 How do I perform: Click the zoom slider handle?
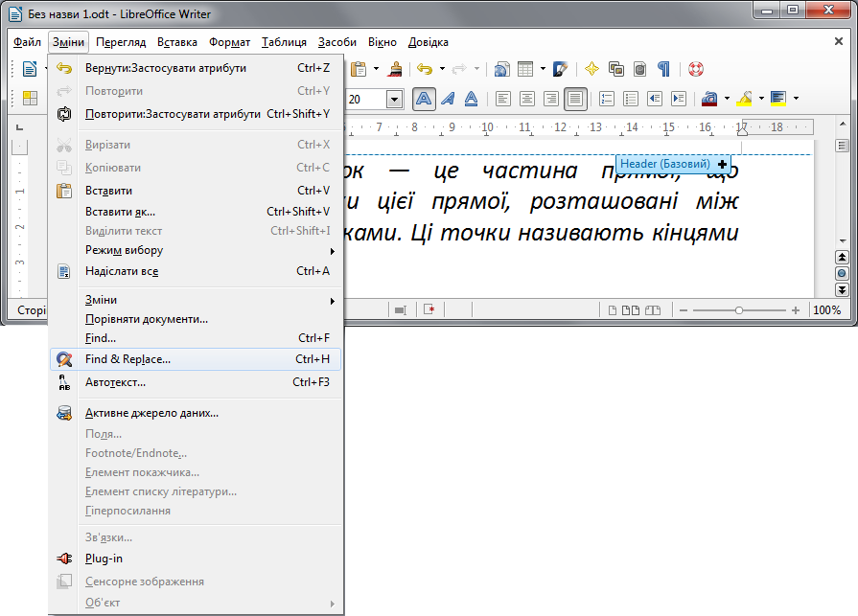[739, 310]
